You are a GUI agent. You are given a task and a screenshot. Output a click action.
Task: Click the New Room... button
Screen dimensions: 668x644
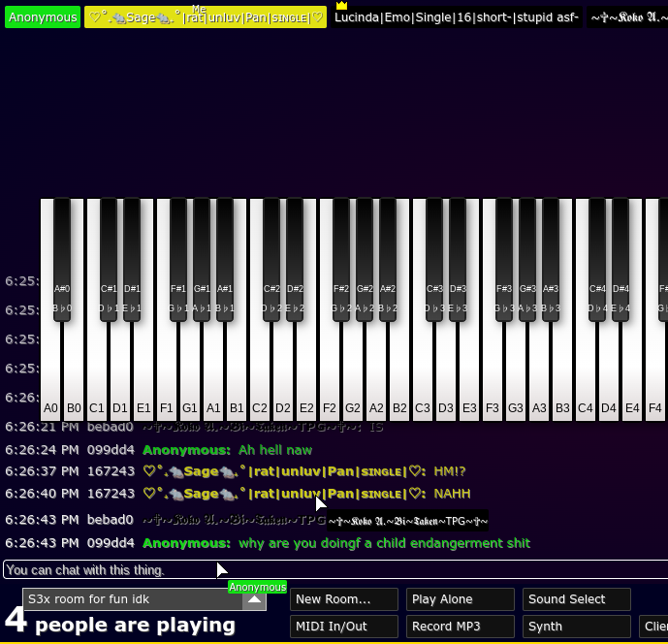coord(344,599)
